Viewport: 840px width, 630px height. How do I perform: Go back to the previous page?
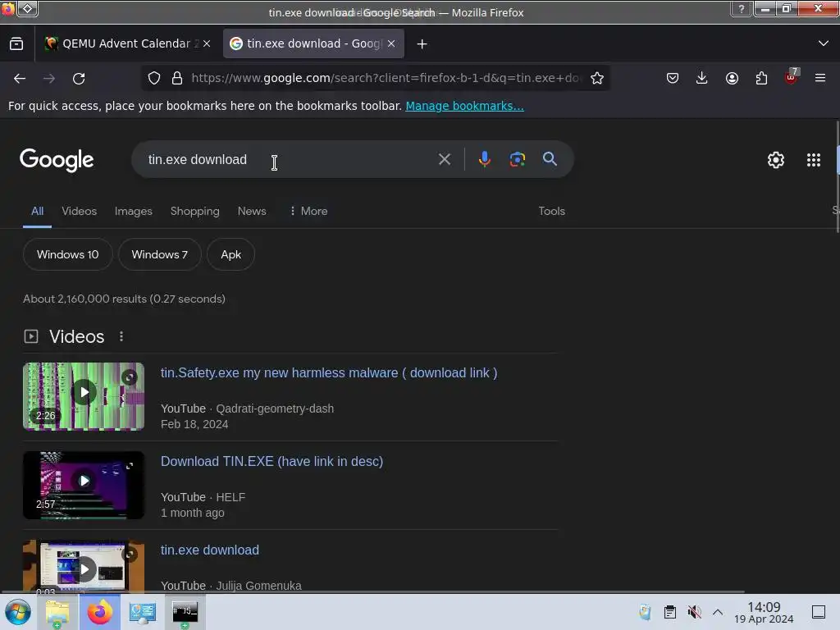(20, 79)
